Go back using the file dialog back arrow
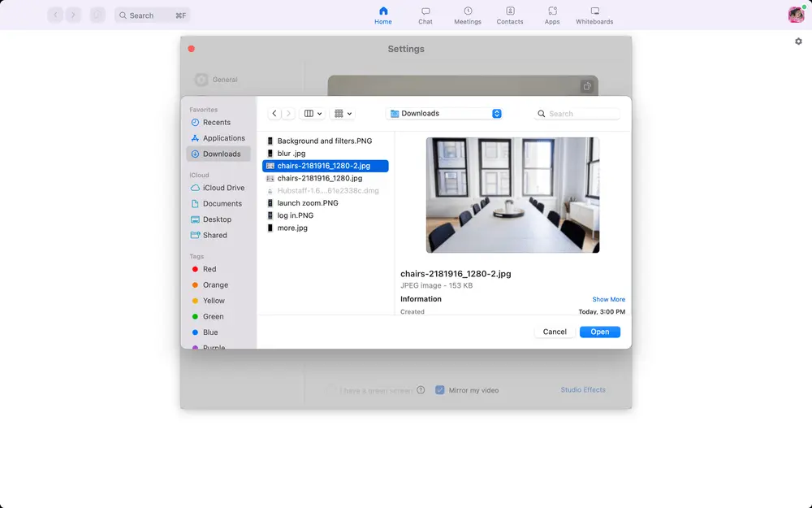Image resolution: width=812 pixels, height=508 pixels. pos(274,113)
